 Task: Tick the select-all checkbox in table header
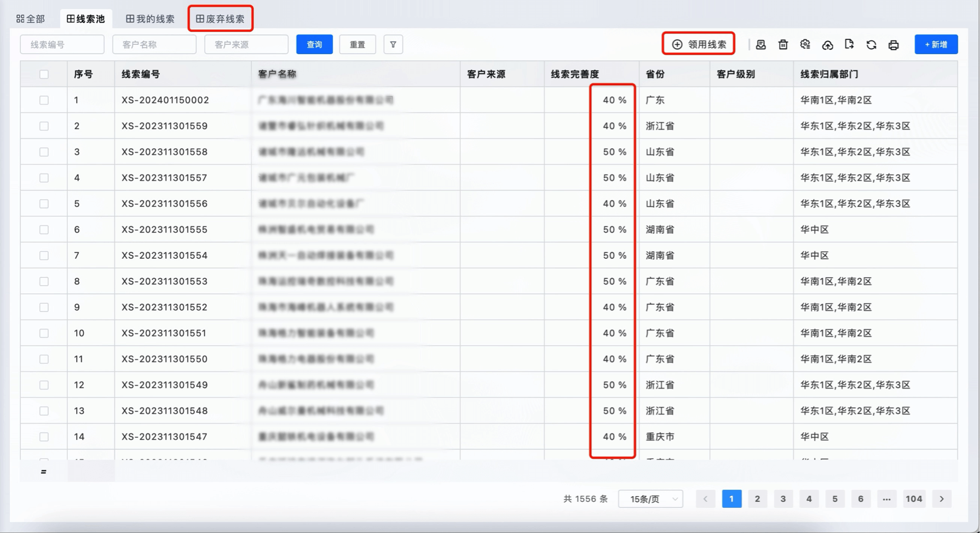[44, 74]
